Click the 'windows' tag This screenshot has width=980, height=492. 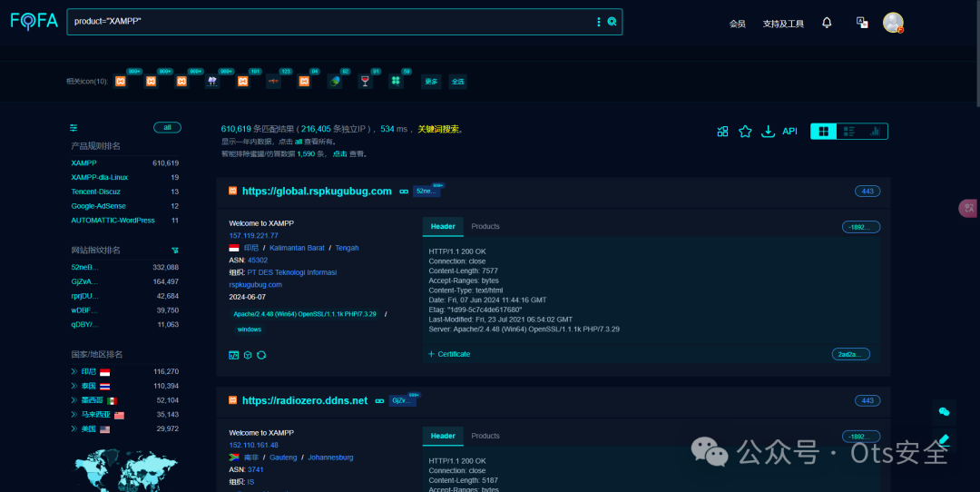(x=249, y=330)
